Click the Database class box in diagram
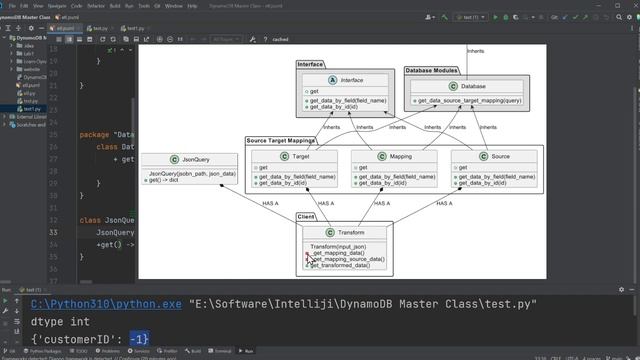 (x=467, y=93)
